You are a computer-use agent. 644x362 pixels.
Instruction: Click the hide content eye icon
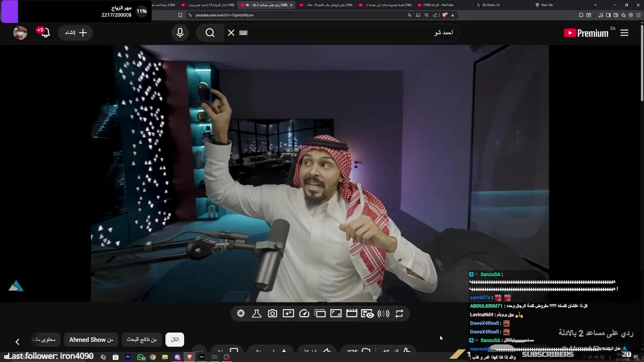368,314
